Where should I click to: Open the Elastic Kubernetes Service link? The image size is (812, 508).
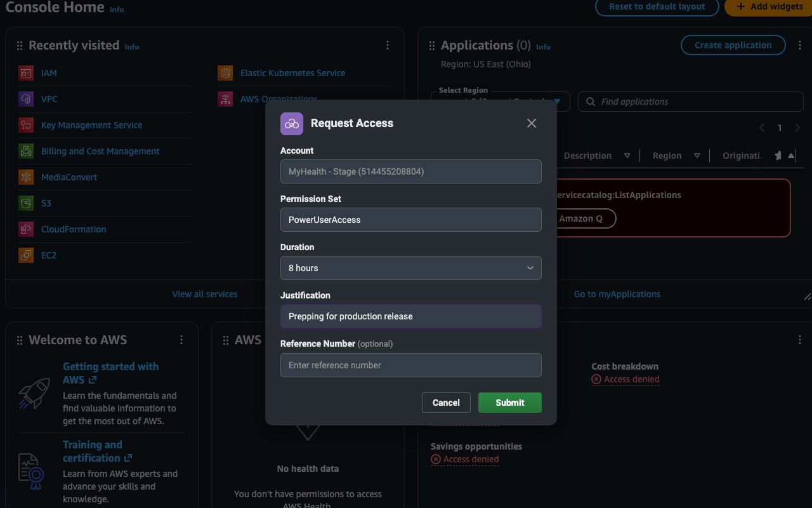point(293,73)
